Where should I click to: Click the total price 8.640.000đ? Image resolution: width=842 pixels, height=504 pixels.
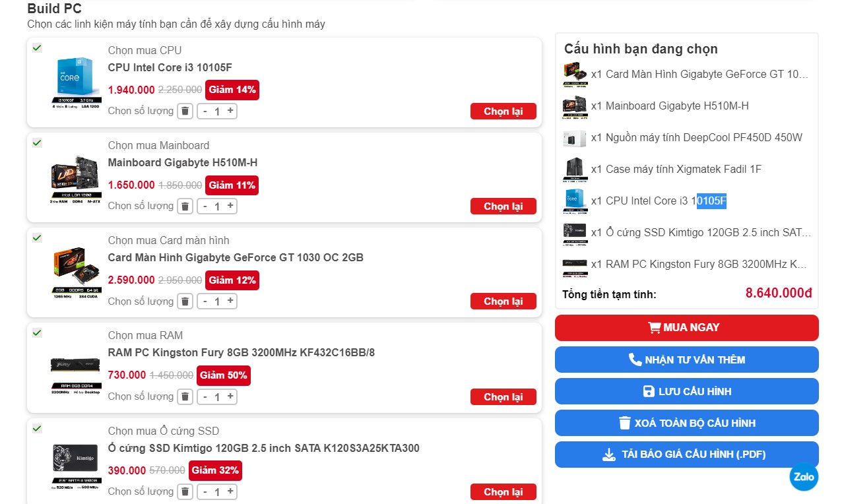tap(779, 293)
